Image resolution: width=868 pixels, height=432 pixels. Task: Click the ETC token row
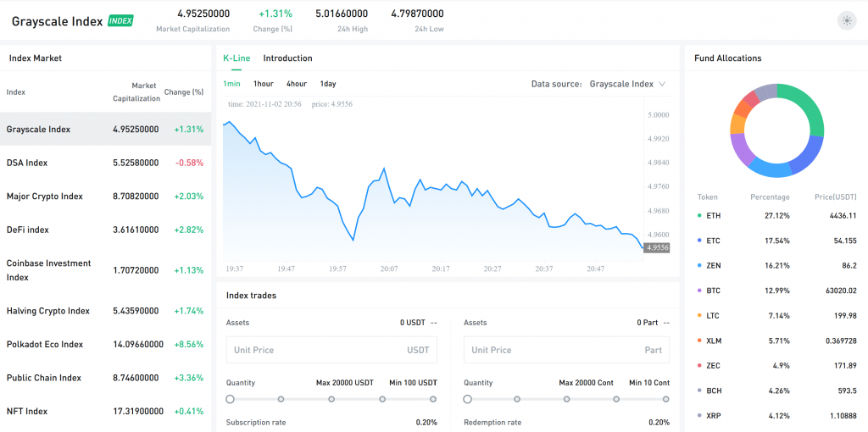pyautogui.click(x=776, y=241)
